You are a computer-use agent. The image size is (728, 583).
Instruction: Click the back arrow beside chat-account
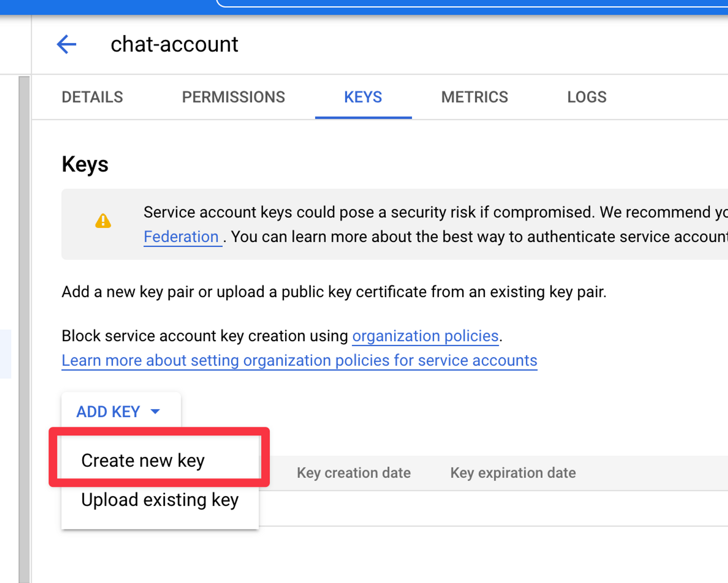click(67, 44)
